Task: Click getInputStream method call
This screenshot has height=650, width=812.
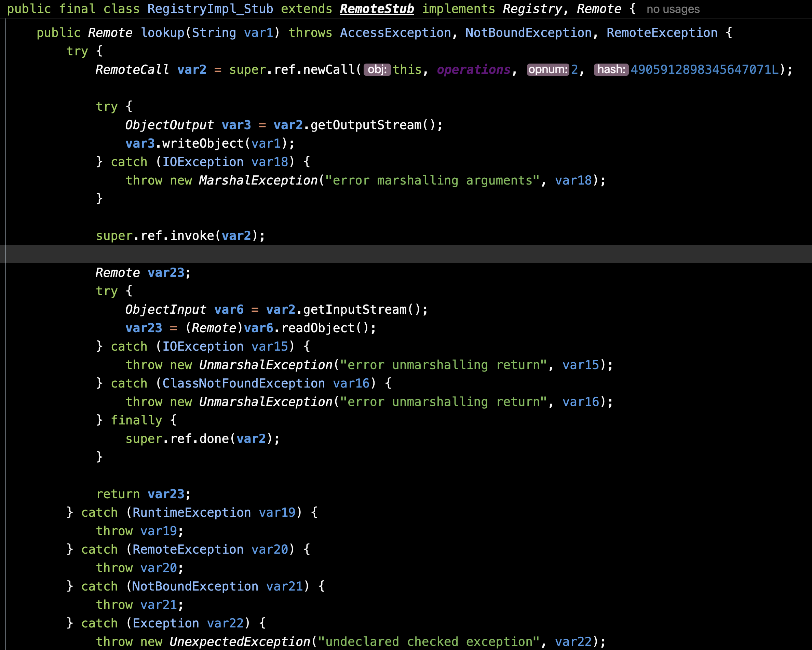Action: point(355,310)
